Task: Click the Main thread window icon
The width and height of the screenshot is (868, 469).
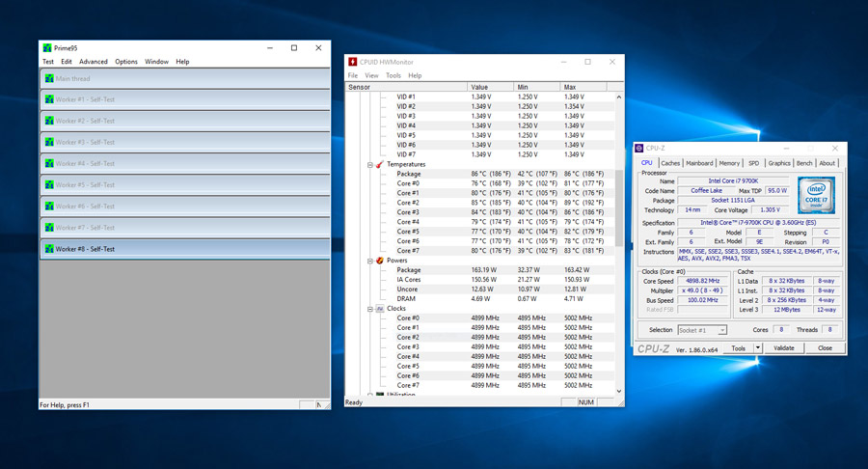Action: pyautogui.click(x=49, y=78)
